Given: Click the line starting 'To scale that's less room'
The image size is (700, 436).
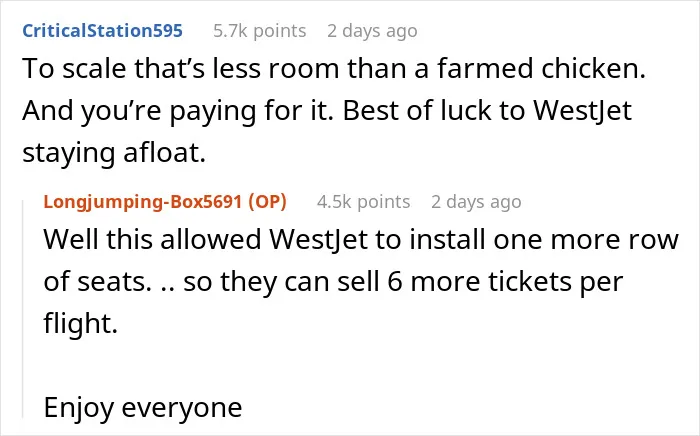Looking at the screenshot, I should pyautogui.click(x=334, y=69).
